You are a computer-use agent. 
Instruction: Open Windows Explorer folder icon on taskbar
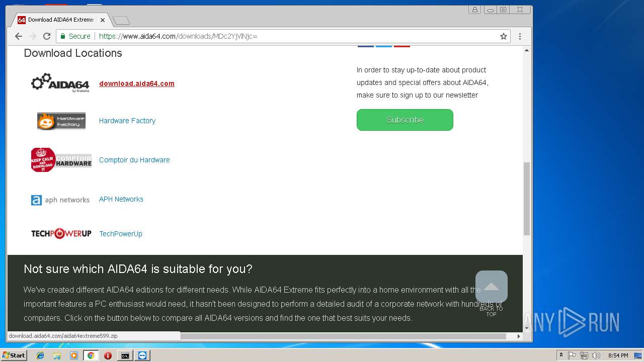pos(57,355)
